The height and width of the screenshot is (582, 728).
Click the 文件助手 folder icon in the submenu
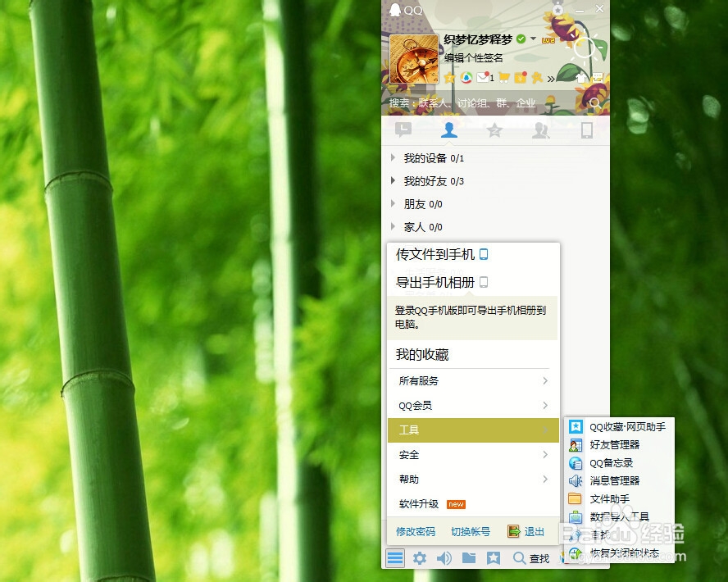[x=576, y=499]
